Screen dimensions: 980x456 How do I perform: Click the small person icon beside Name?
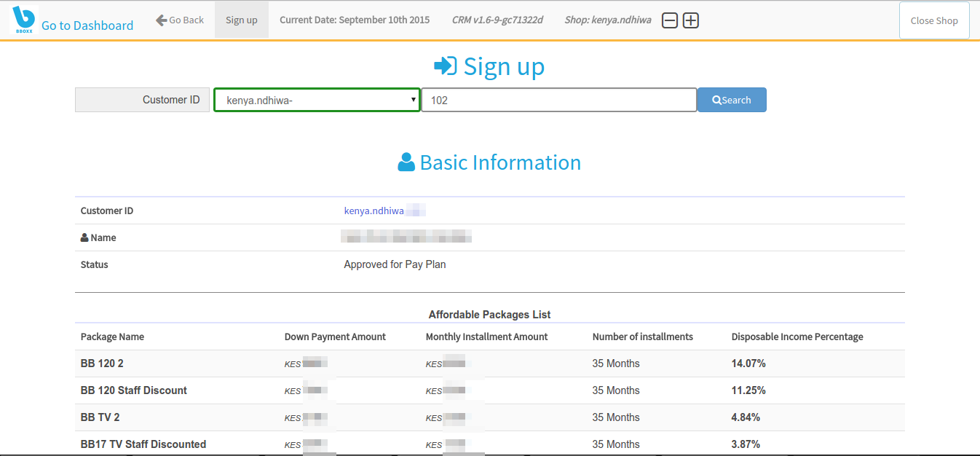pyautogui.click(x=84, y=237)
